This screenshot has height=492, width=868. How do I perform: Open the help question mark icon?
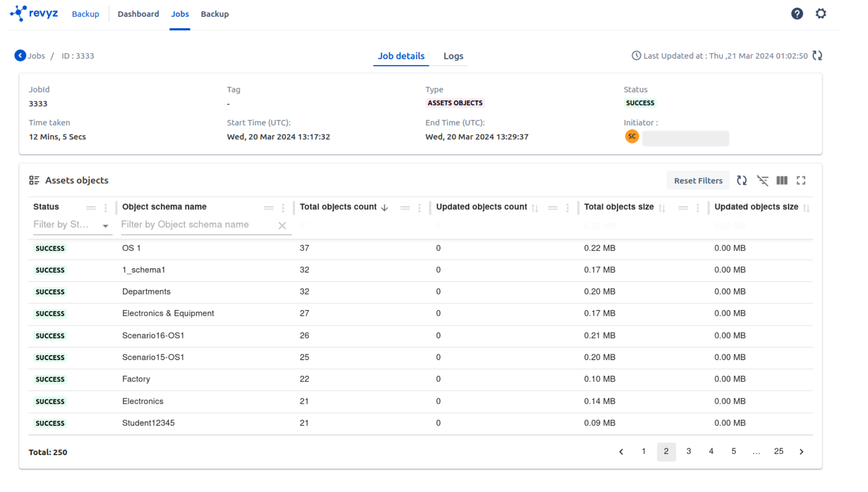[797, 14]
